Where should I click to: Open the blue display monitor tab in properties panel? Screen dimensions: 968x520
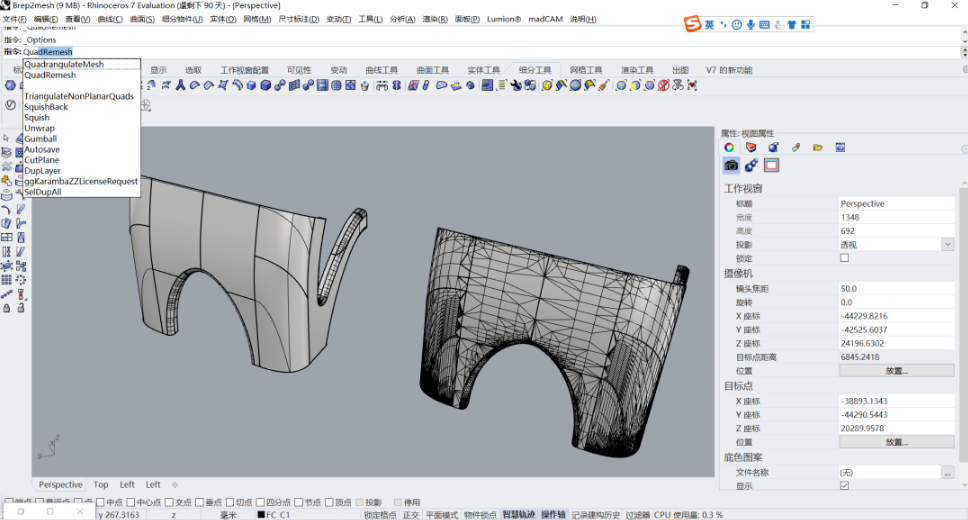(x=840, y=148)
